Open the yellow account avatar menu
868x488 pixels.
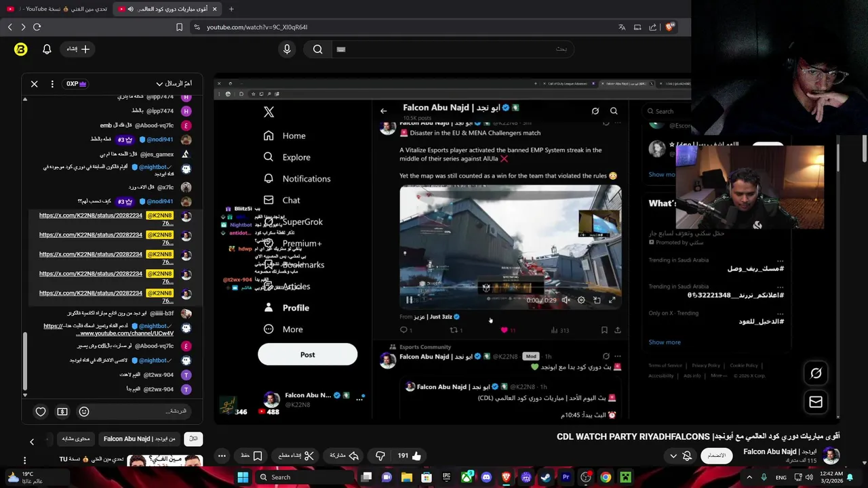click(x=20, y=49)
